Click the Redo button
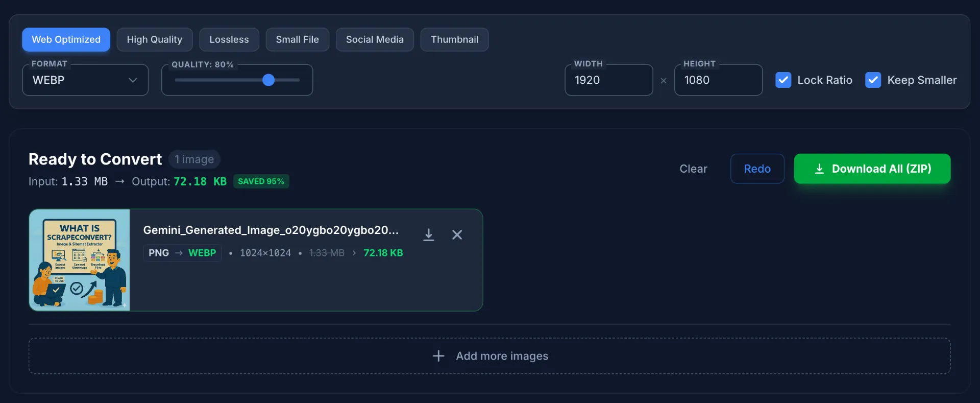The image size is (980, 403). 757,169
